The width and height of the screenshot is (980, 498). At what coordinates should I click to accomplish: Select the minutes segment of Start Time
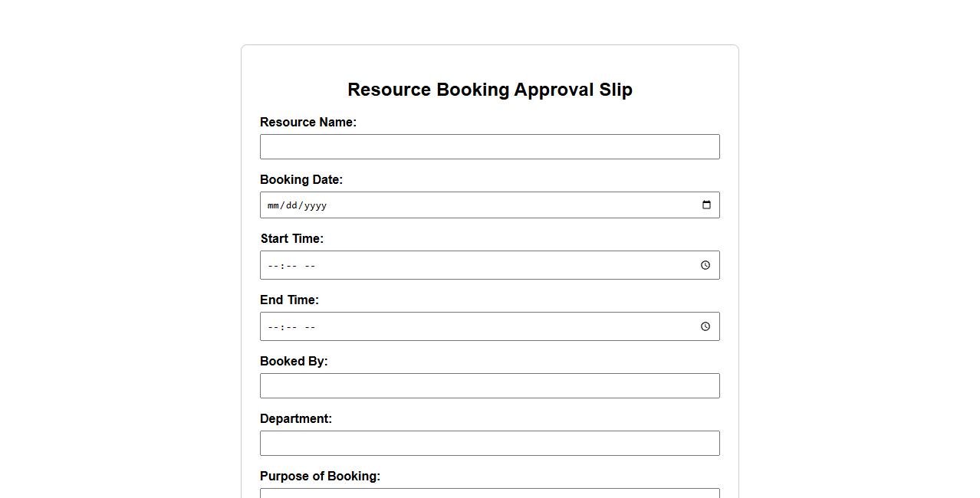coord(292,266)
